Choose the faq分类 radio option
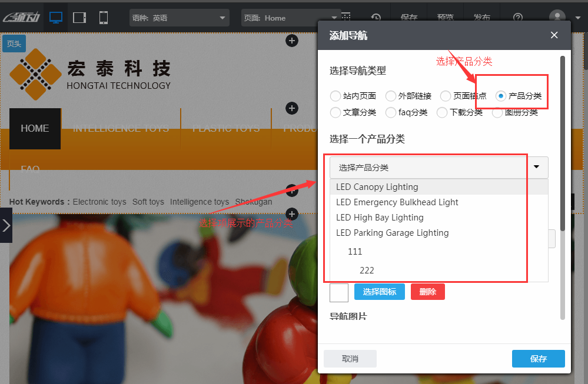The height and width of the screenshot is (384, 588). coord(391,112)
